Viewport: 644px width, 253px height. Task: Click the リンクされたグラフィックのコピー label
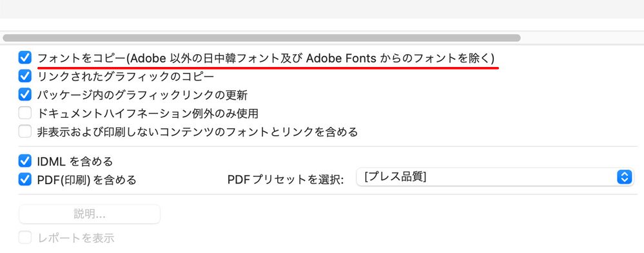coord(126,76)
